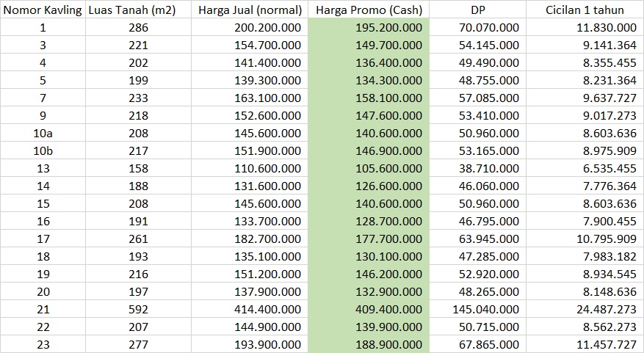
Task: Select the DP cell showing 145.040.000
Action: 477,310
